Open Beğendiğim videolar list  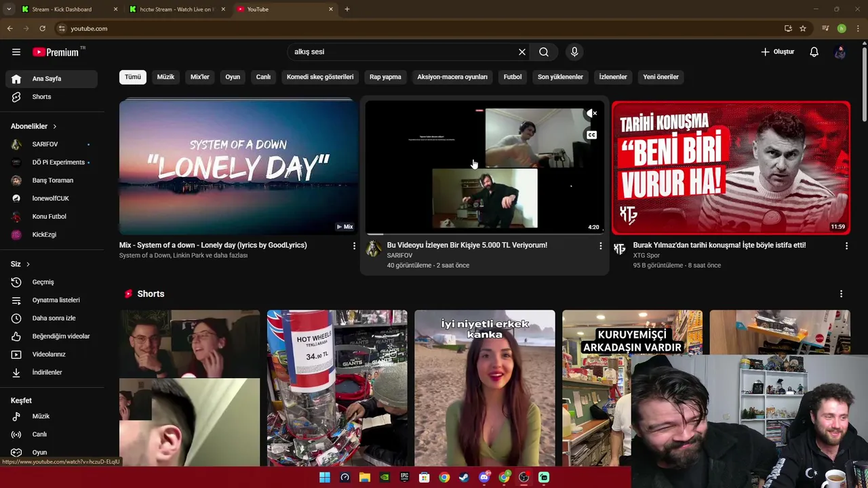coord(52,336)
